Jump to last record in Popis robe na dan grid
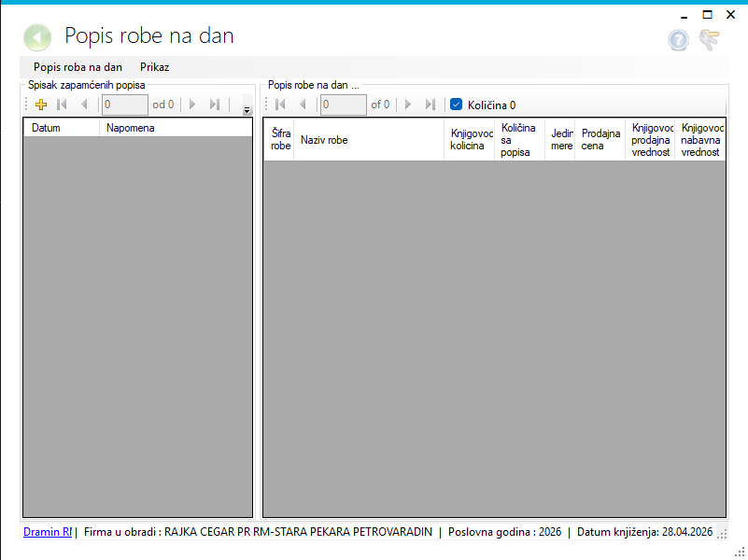 coord(430,105)
